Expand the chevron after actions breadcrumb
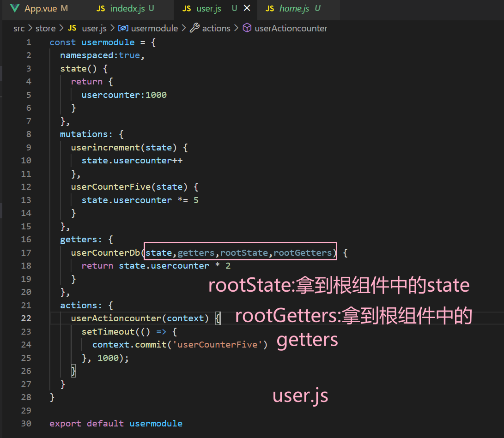 point(236,28)
